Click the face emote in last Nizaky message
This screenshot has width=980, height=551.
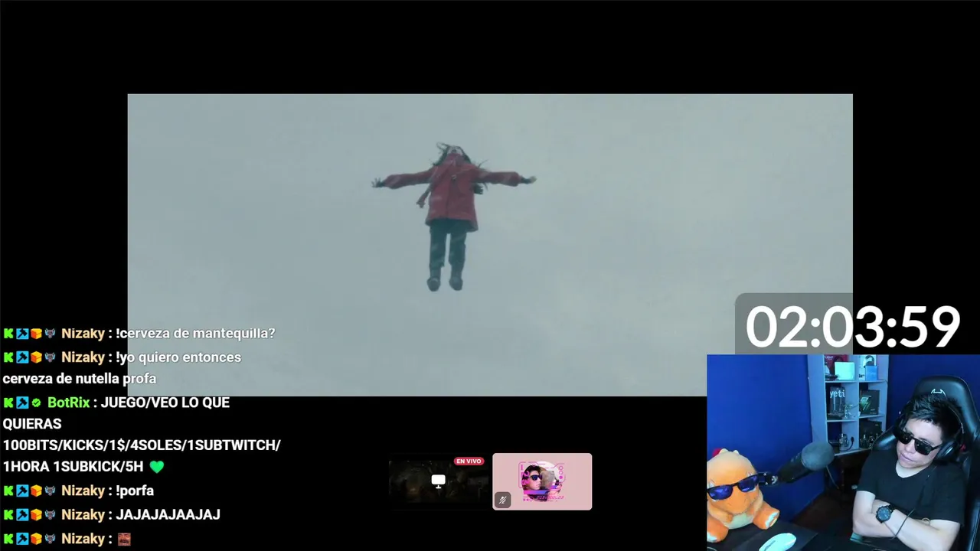[x=124, y=540]
